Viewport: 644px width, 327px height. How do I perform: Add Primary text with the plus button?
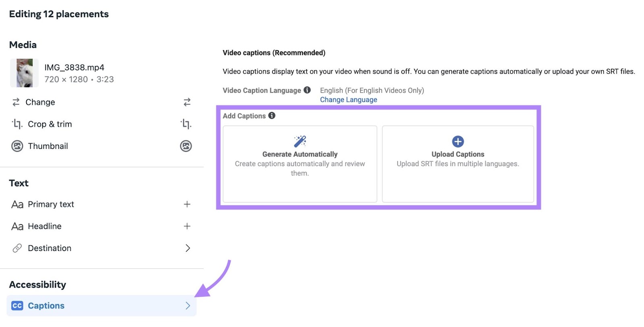tap(187, 204)
